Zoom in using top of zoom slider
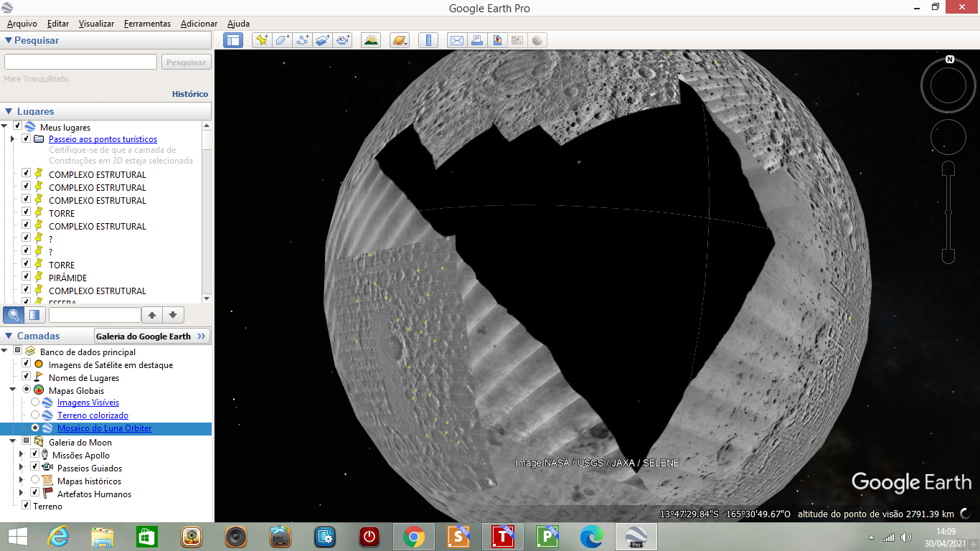980x551 pixels. [948, 170]
